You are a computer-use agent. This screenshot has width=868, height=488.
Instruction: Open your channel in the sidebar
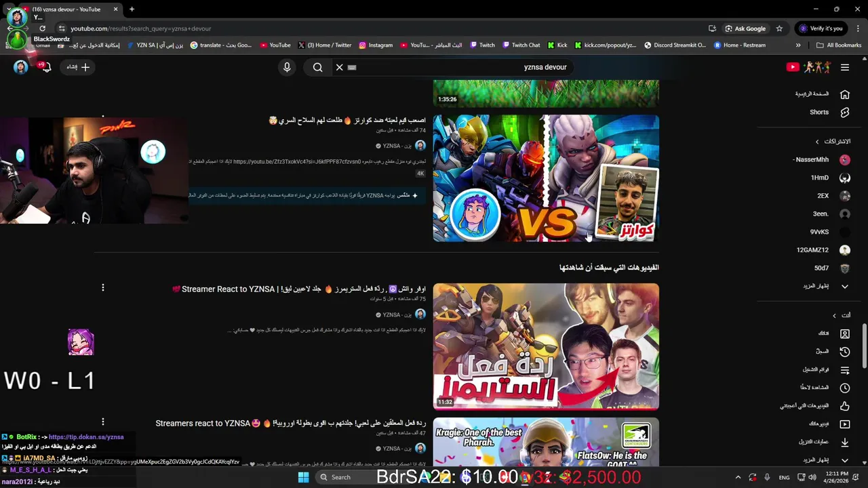(x=834, y=333)
